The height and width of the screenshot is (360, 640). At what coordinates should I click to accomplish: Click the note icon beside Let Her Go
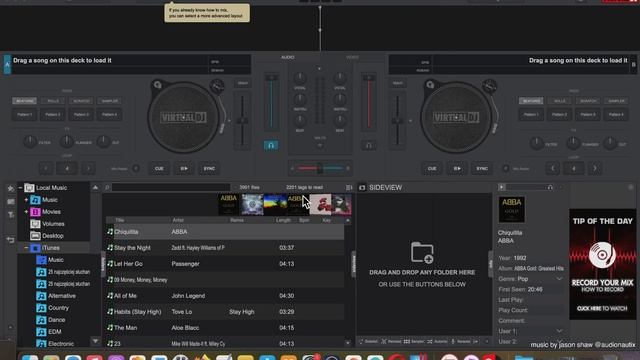click(x=110, y=264)
